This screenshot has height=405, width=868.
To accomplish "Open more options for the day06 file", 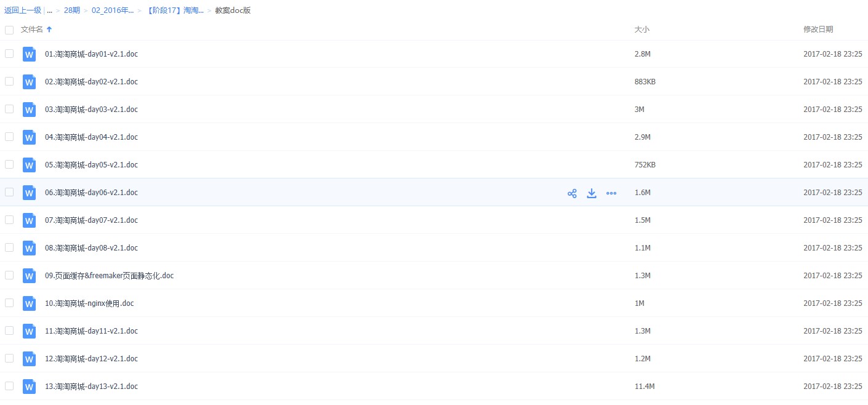I will coord(611,193).
